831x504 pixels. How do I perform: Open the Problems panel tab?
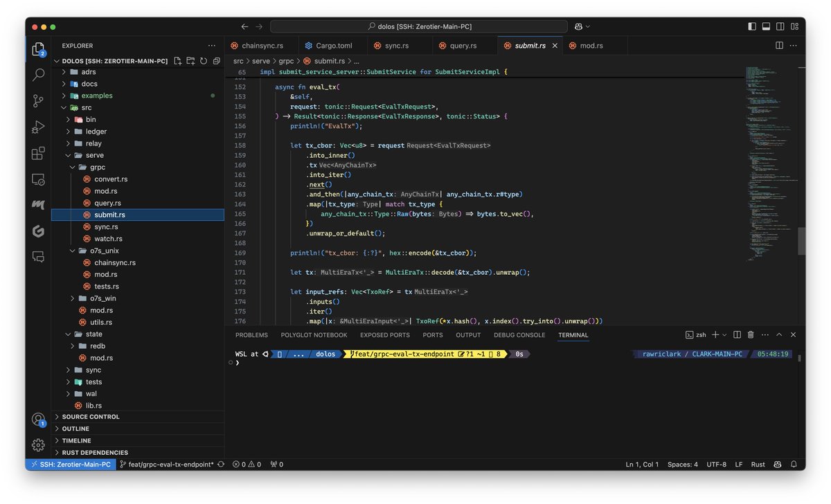[251, 335]
